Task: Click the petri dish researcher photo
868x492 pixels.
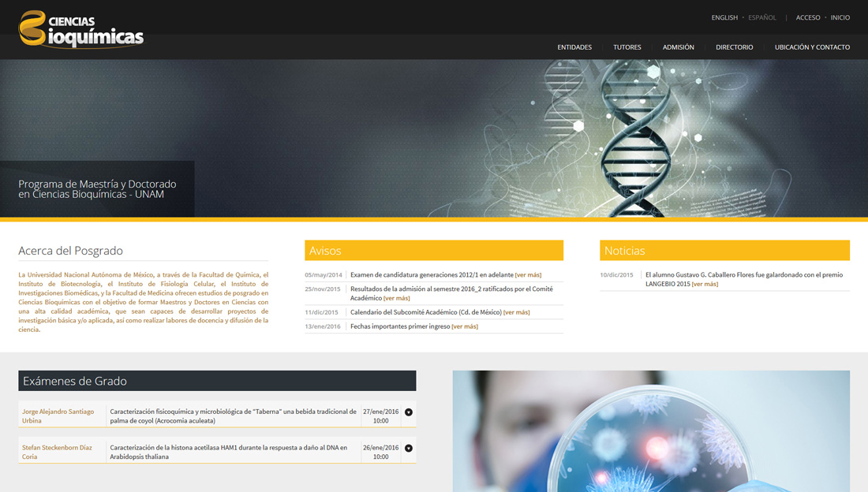Action: tap(651, 431)
